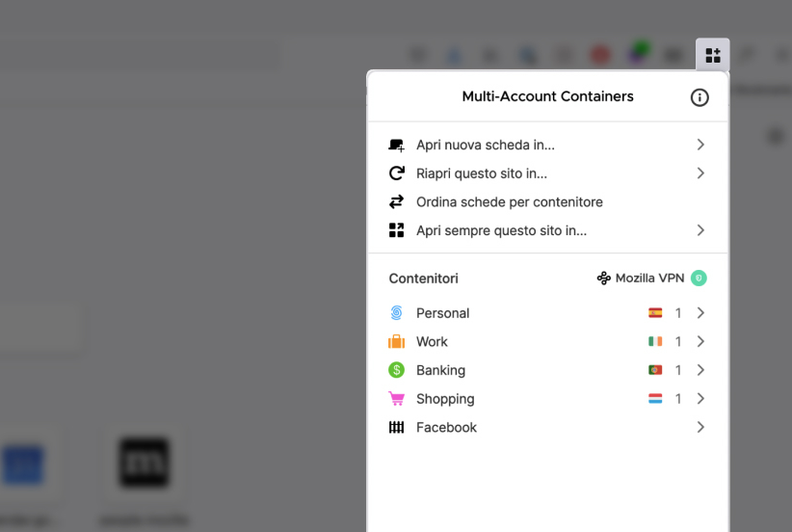Open the Work container

[x=547, y=341]
